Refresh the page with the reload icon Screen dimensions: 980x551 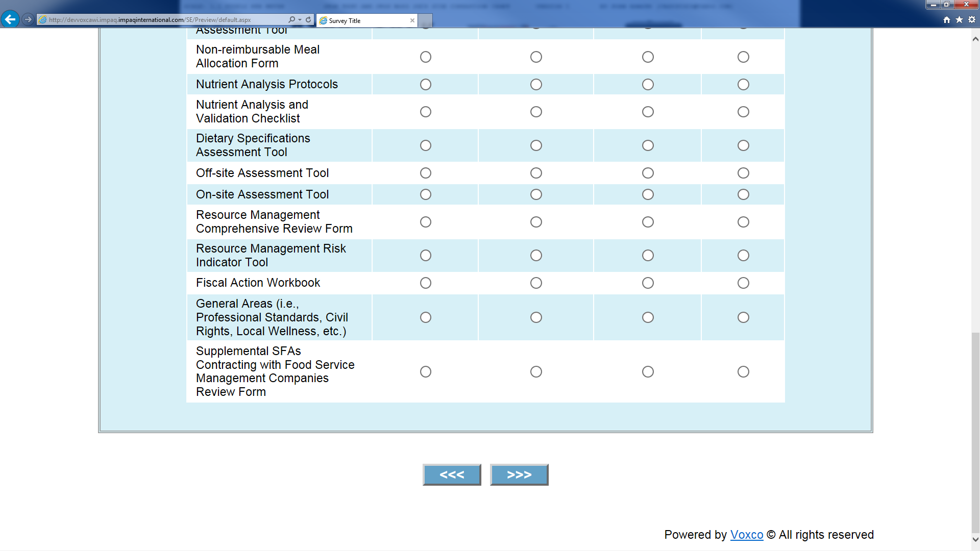coord(308,19)
